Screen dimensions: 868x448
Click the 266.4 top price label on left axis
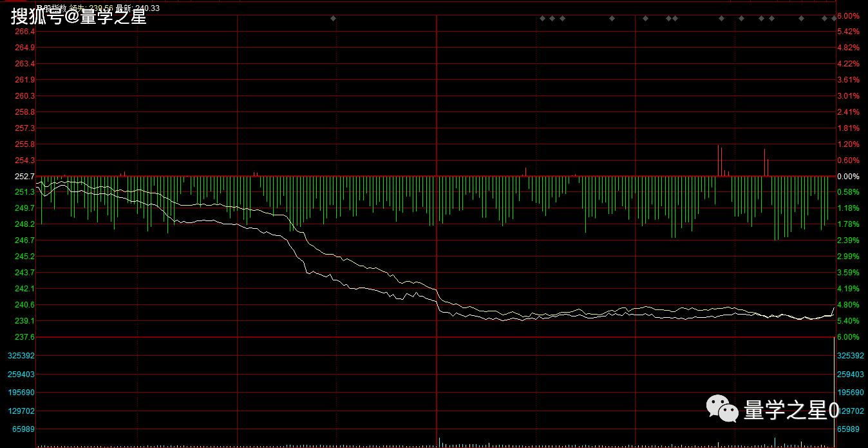24,32
